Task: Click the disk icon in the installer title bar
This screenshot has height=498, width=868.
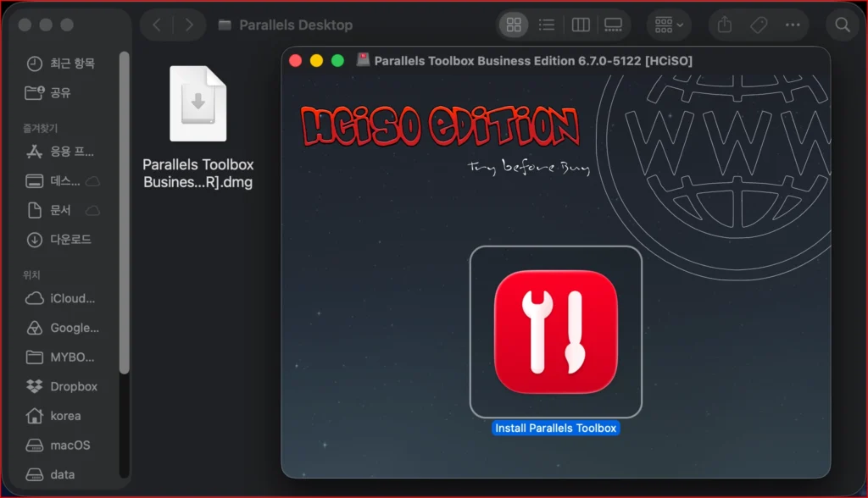Action: click(363, 60)
